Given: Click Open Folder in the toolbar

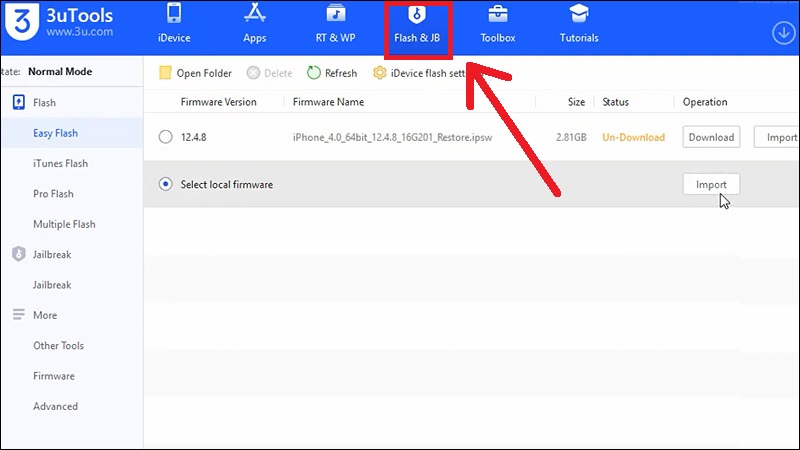Looking at the screenshot, I should [x=196, y=73].
